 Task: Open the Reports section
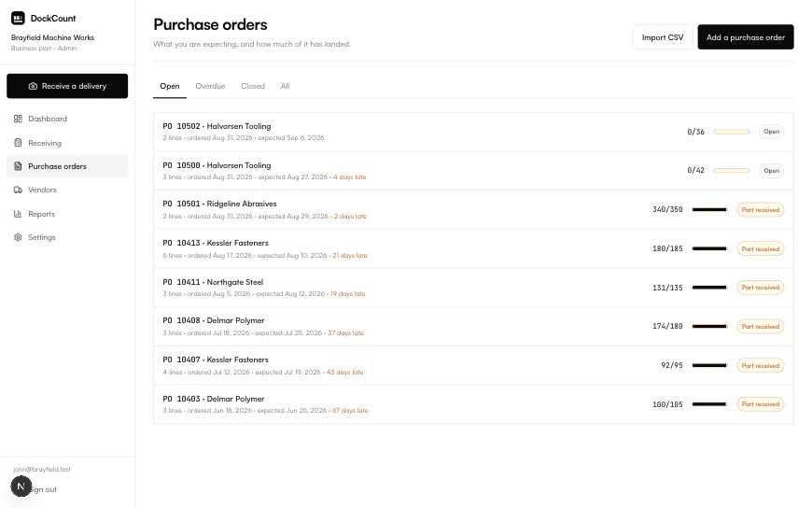point(67,214)
